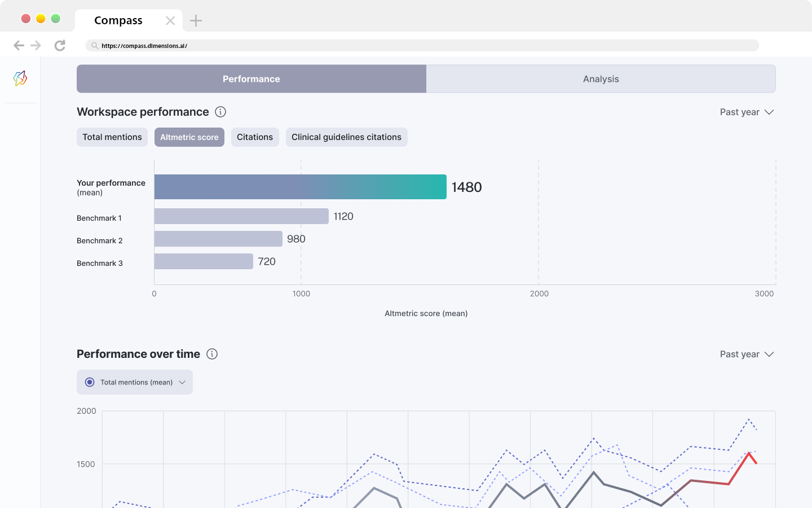812x508 pixels.
Task: Switch to the Performance tab
Action: tap(251, 79)
